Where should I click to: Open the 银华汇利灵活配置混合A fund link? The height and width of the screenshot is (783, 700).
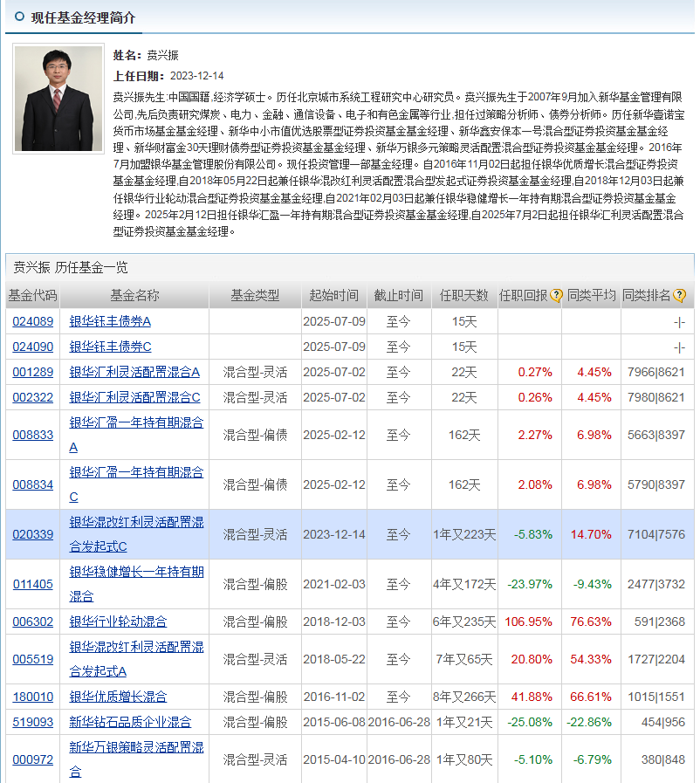[134, 373]
